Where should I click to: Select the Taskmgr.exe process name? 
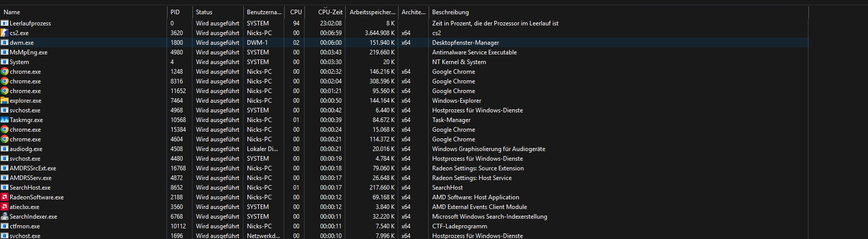click(x=26, y=120)
